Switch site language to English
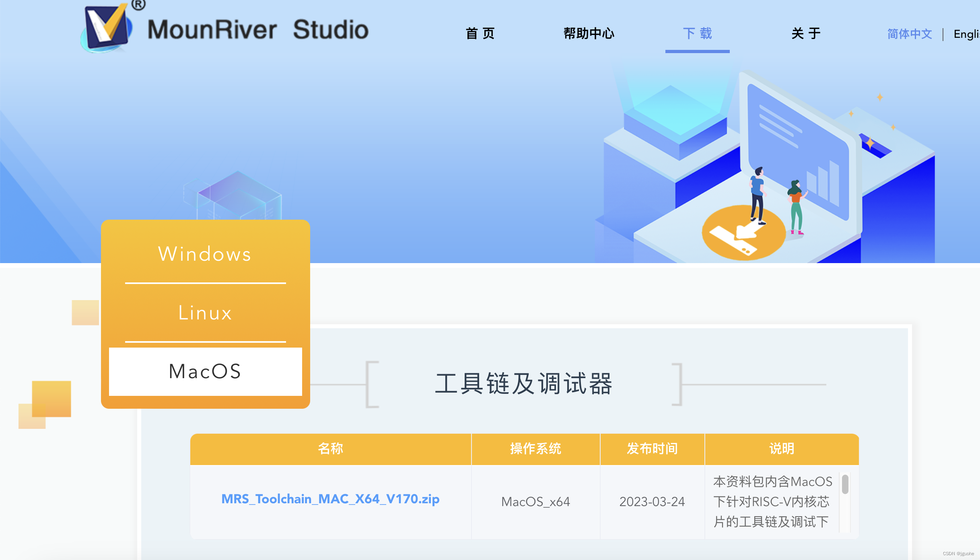Viewport: 980px width, 560px height. click(968, 35)
